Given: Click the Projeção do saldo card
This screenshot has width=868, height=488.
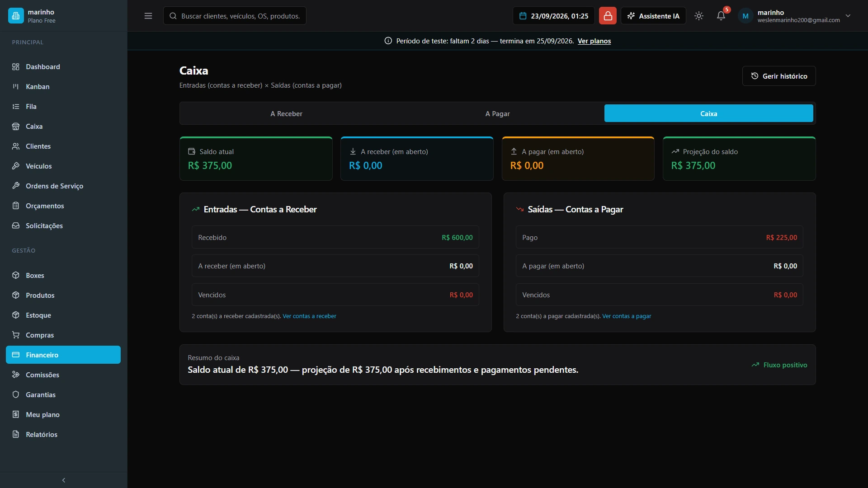Looking at the screenshot, I should [x=739, y=159].
